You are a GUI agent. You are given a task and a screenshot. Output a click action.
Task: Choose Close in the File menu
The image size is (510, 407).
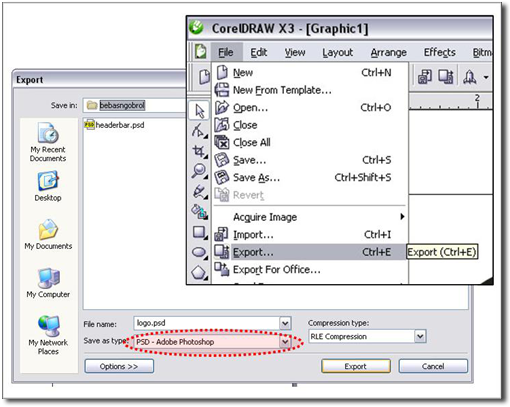(310, 125)
